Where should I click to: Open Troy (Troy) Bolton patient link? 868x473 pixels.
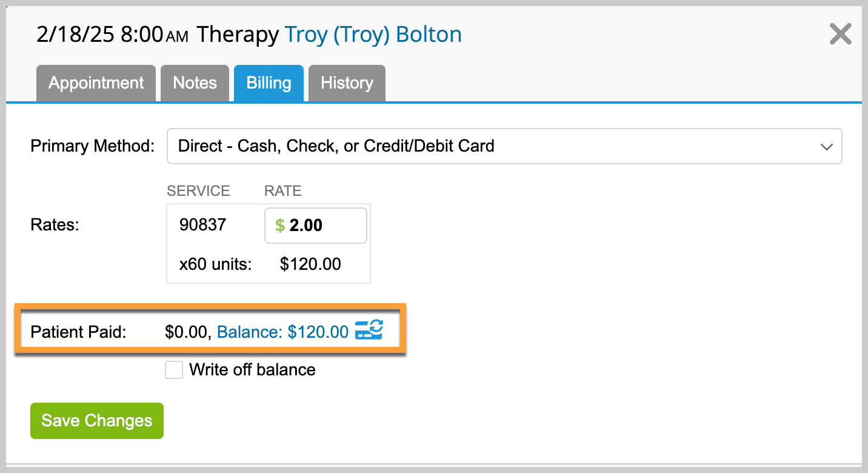(x=373, y=35)
